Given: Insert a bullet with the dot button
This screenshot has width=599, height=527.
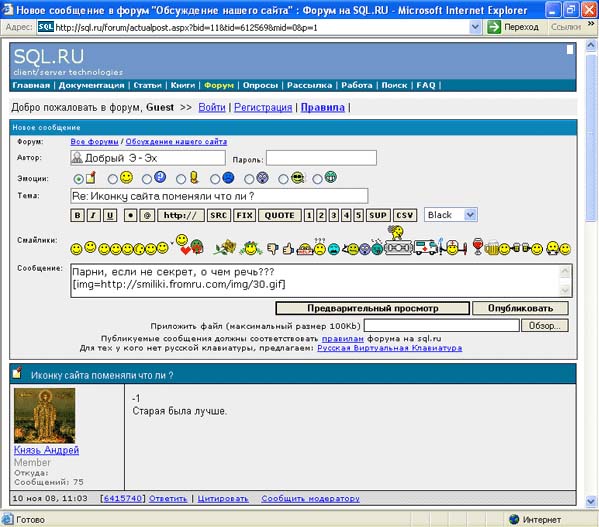Looking at the screenshot, I should coord(131,215).
